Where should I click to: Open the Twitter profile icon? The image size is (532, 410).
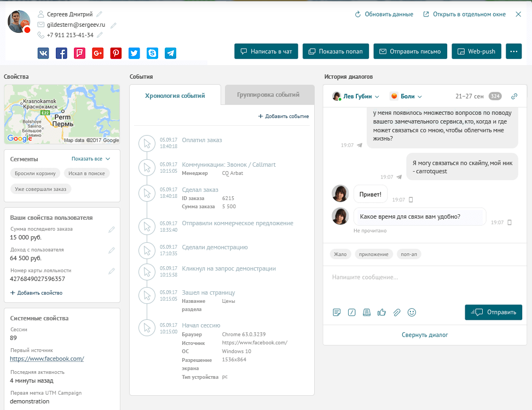[x=134, y=53]
